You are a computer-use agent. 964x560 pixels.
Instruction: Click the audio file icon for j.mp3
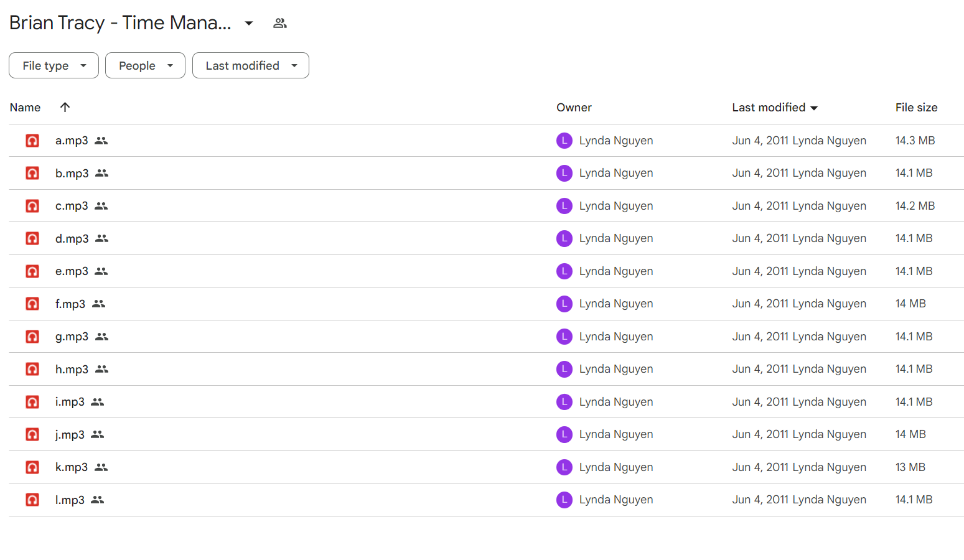(x=32, y=434)
